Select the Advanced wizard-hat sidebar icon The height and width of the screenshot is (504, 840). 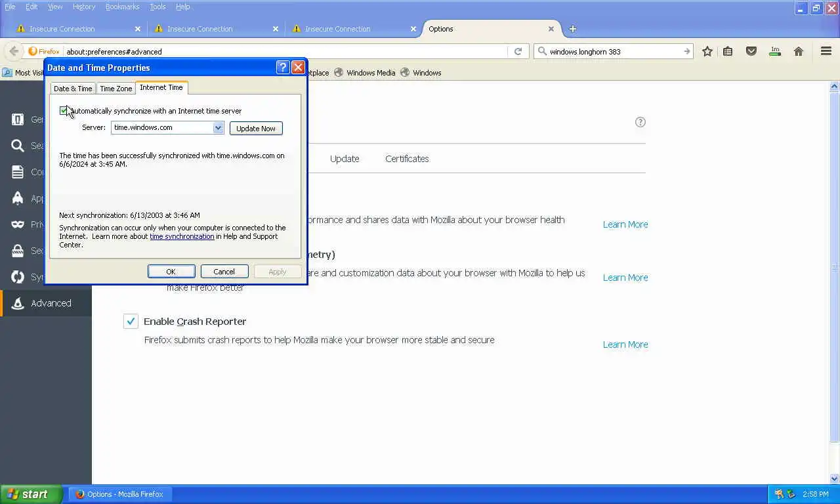(x=18, y=303)
